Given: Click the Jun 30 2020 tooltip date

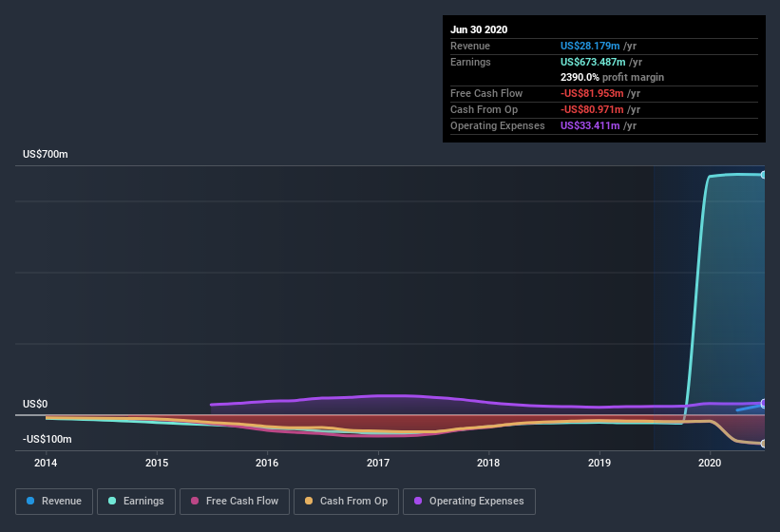Looking at the screenshot, I should coord(479,29).
